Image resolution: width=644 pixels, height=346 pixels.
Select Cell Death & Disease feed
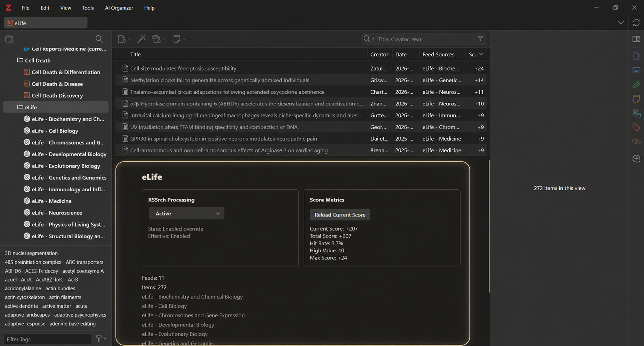click(56, 84)
